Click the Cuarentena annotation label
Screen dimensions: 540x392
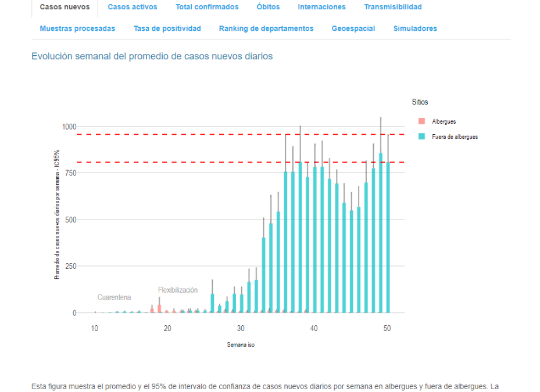pos(116,297)
